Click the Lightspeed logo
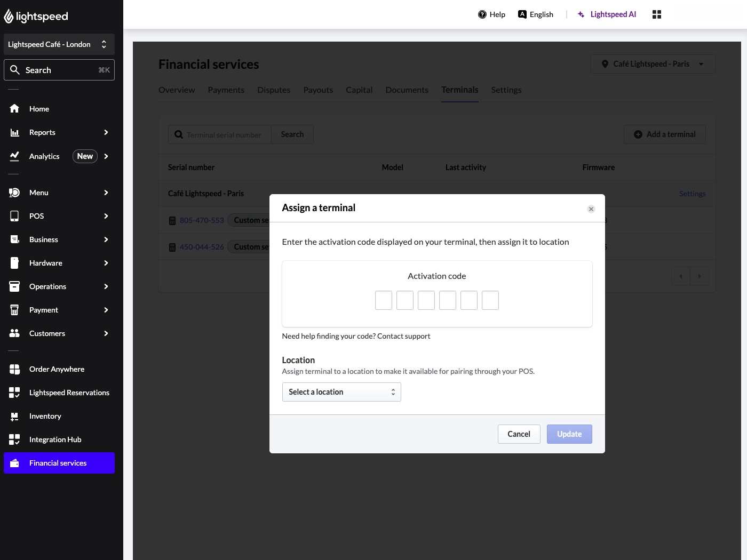 click(36, 16)
